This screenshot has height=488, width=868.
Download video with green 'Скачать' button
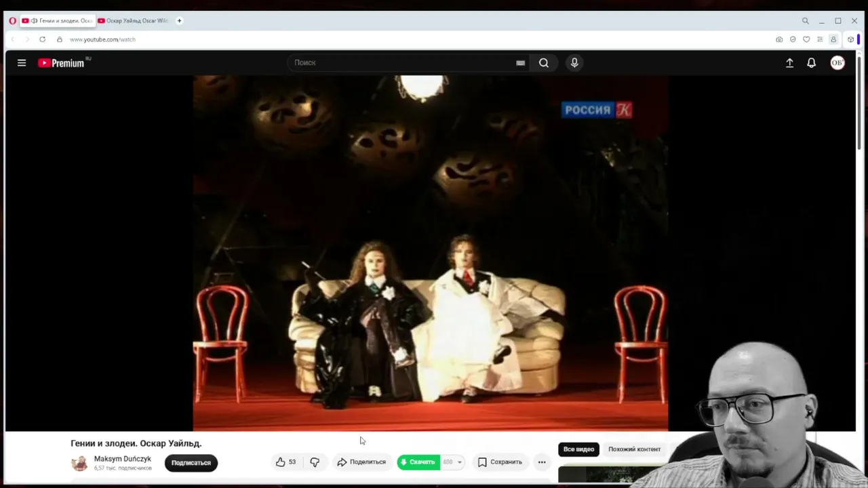418,462
